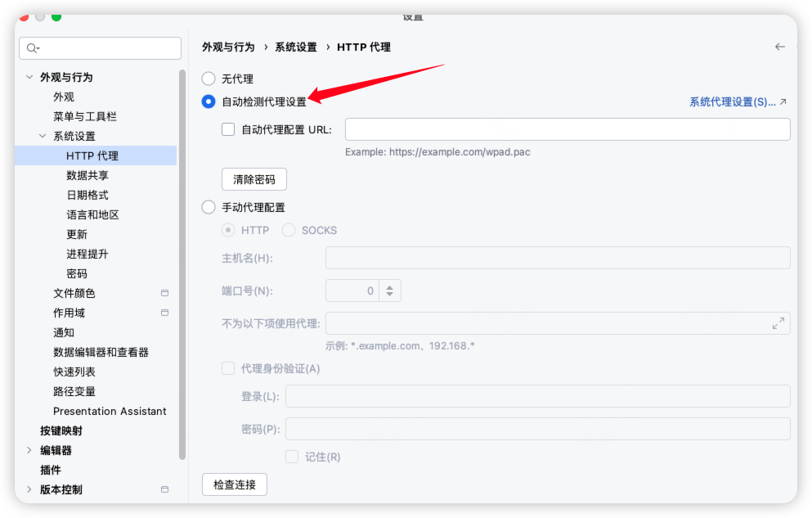Tick the 记住(R) checkbox
812x518 pixels.
coord(292,457)
